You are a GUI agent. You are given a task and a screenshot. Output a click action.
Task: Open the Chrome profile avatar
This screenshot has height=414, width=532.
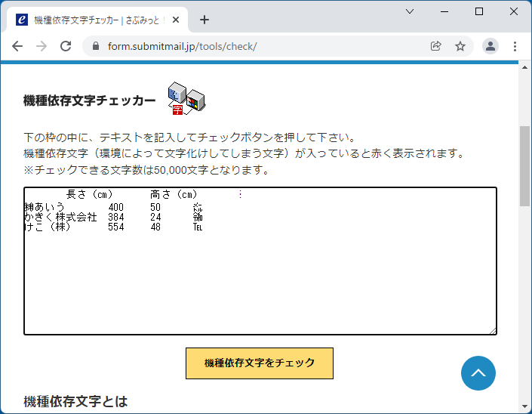click(x=490, y=46)
